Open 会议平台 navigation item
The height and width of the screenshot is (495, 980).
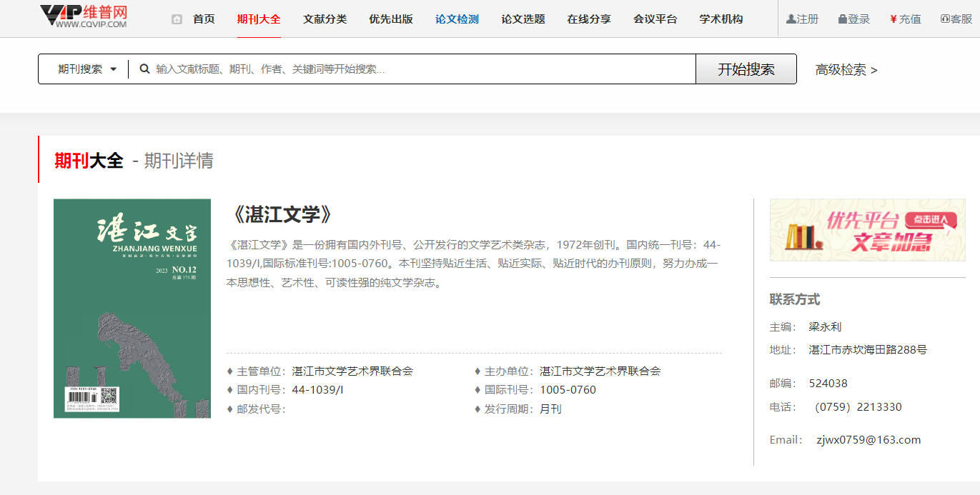[x=655, y=19]
